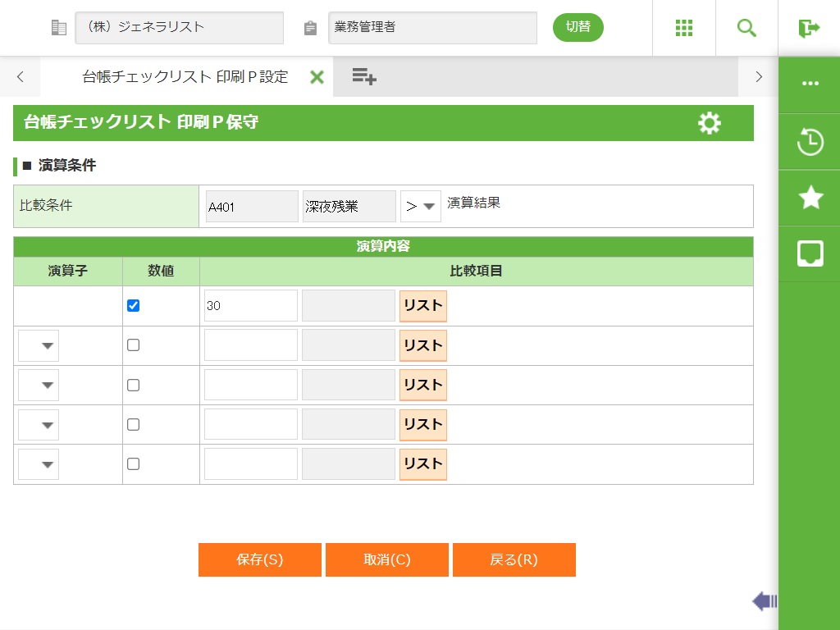
Task: Click the value field containing 30
Action: point(250,306)
